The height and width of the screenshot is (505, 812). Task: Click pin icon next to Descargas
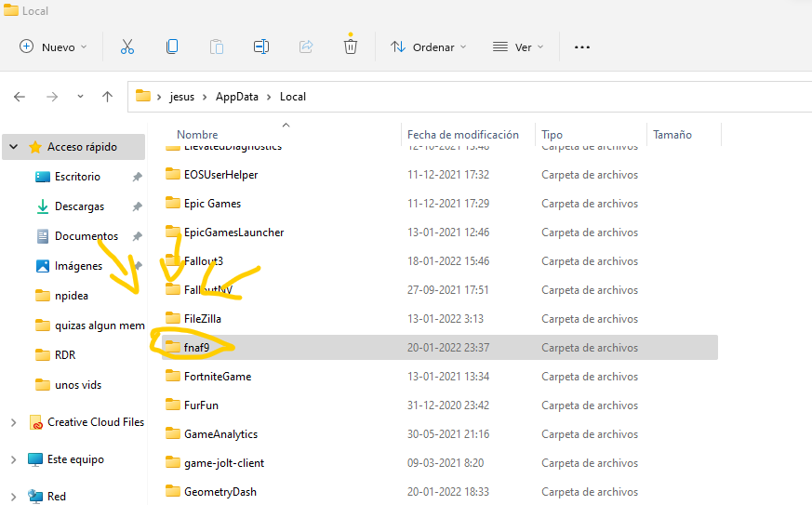(x=138, y=206)
